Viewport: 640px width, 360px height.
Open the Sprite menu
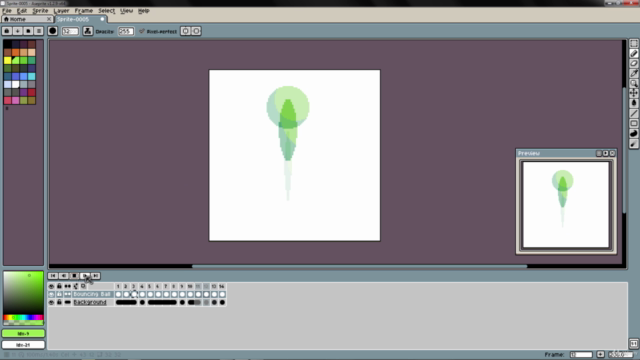coord(40,11)
